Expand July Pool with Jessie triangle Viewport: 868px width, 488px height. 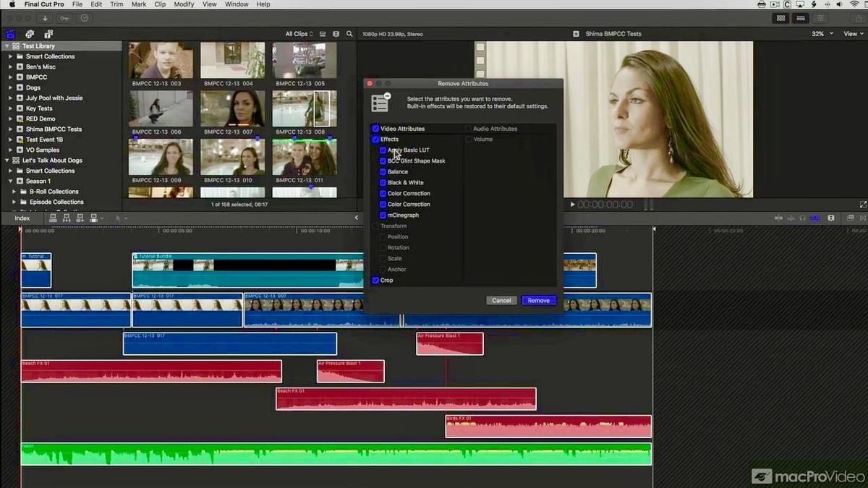pyautogui.click(x=10, y=98)
